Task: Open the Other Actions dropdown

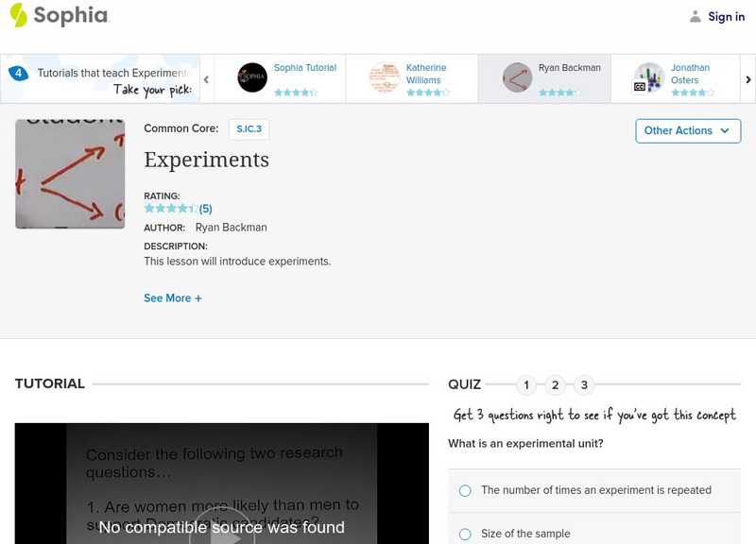Action: [x=688, y=131]
